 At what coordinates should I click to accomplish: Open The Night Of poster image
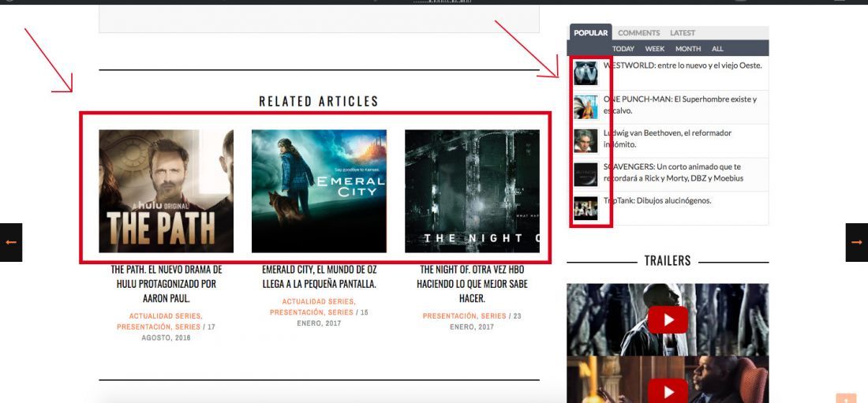pos(472,191)
